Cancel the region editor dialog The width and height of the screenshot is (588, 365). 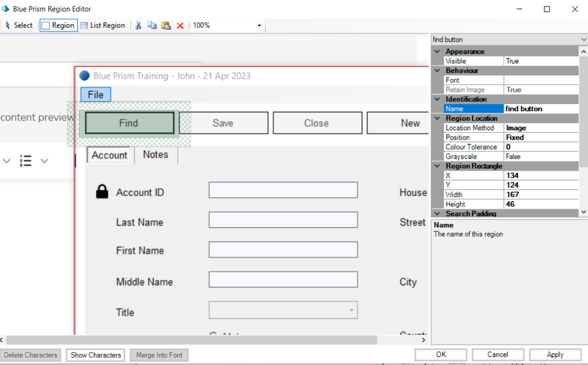497,354
